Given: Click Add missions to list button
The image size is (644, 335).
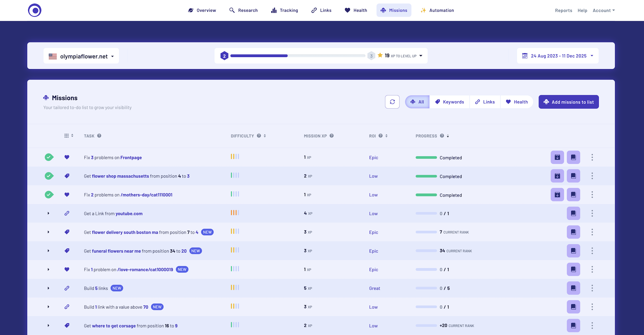Looking at the screenshot, I should [569, 102].
